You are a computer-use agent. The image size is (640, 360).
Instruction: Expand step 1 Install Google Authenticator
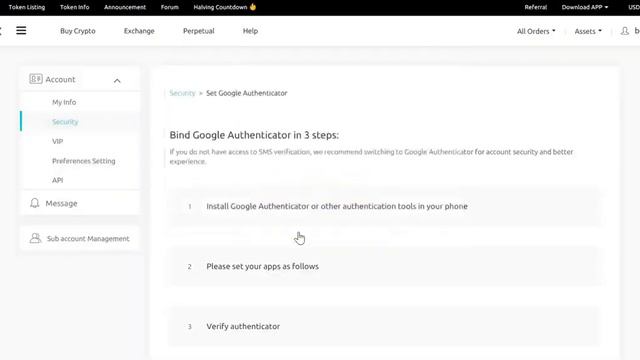[385, 206]
